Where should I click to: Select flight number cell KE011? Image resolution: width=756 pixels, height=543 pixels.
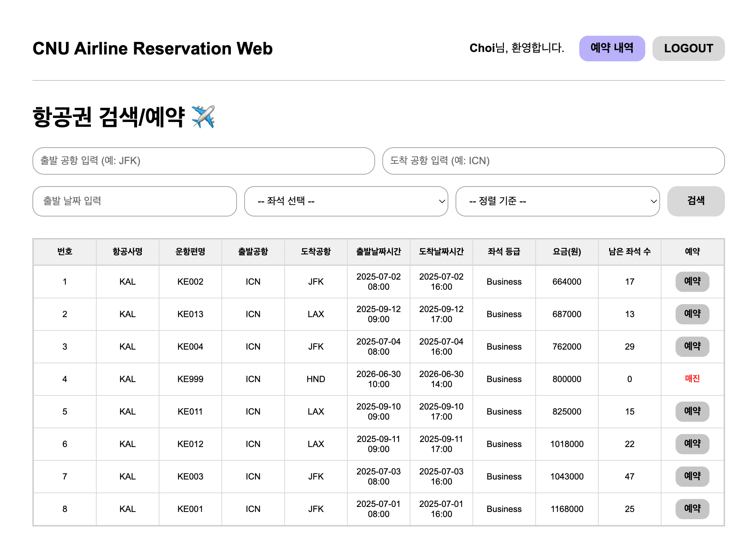tap(190, 412)
